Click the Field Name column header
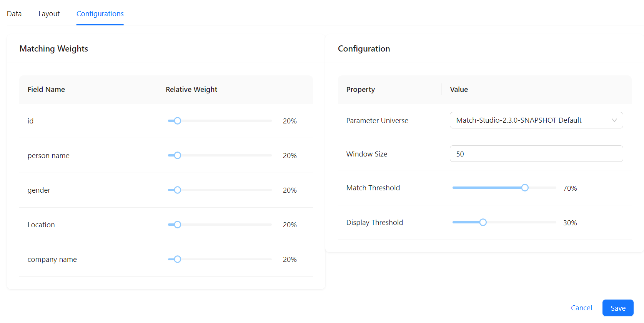644x323 pixels. tap(88, 90)
